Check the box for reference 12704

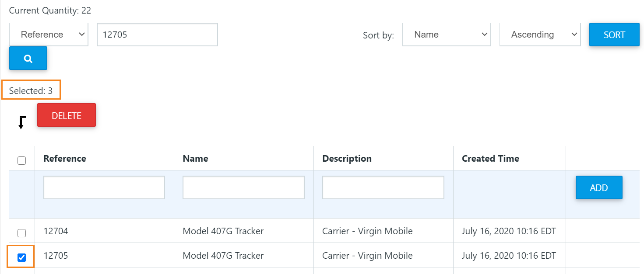(21, 233)
